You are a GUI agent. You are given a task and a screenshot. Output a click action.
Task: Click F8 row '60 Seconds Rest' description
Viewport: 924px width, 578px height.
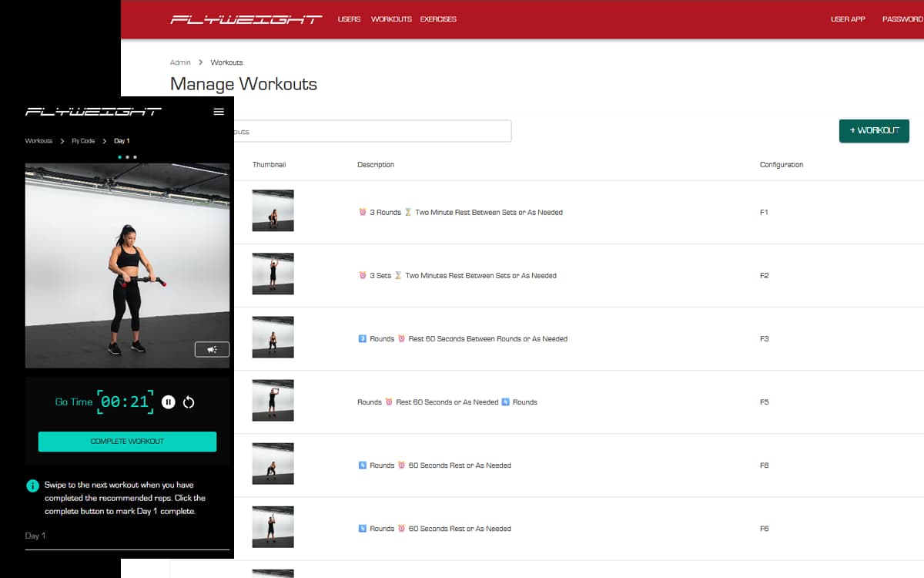pos(434,465)
